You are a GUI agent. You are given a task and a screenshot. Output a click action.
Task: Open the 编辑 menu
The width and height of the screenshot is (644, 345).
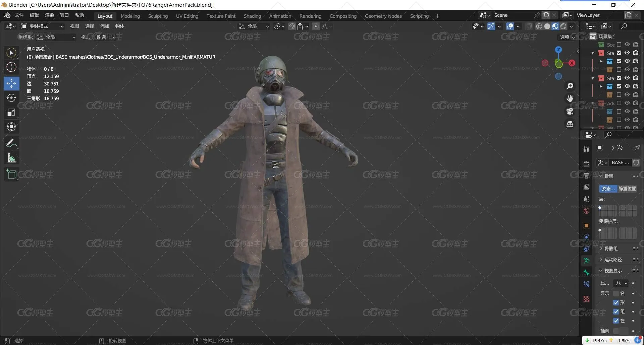(x=34, y=15)
